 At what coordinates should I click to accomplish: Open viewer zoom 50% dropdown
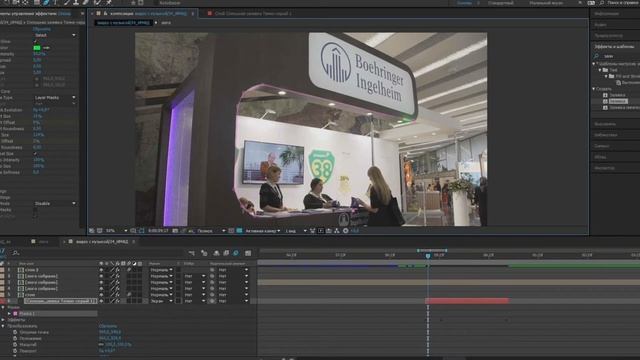pyautogui.click(x=116, y=231)
